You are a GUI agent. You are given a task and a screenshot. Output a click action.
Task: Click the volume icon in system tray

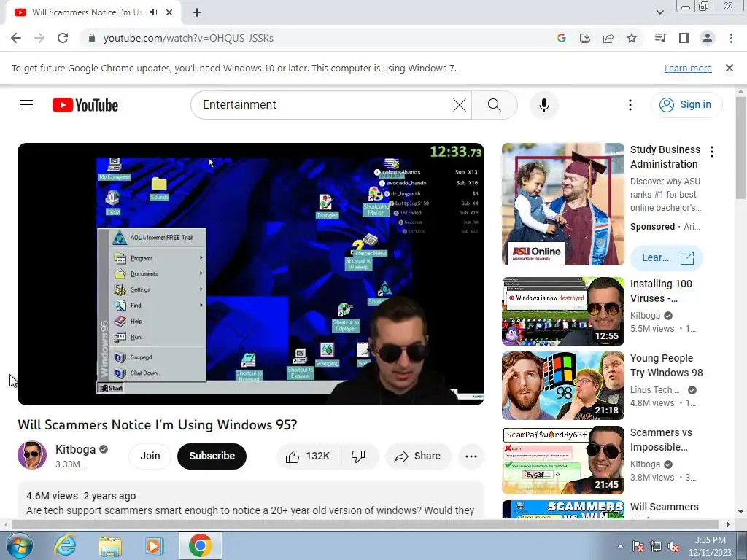[673, 546]
